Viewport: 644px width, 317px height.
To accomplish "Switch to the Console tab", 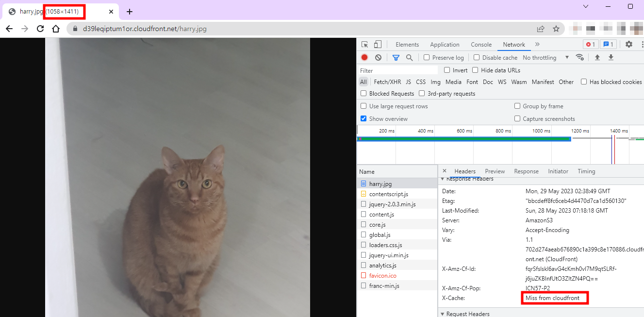I will 481,44.
